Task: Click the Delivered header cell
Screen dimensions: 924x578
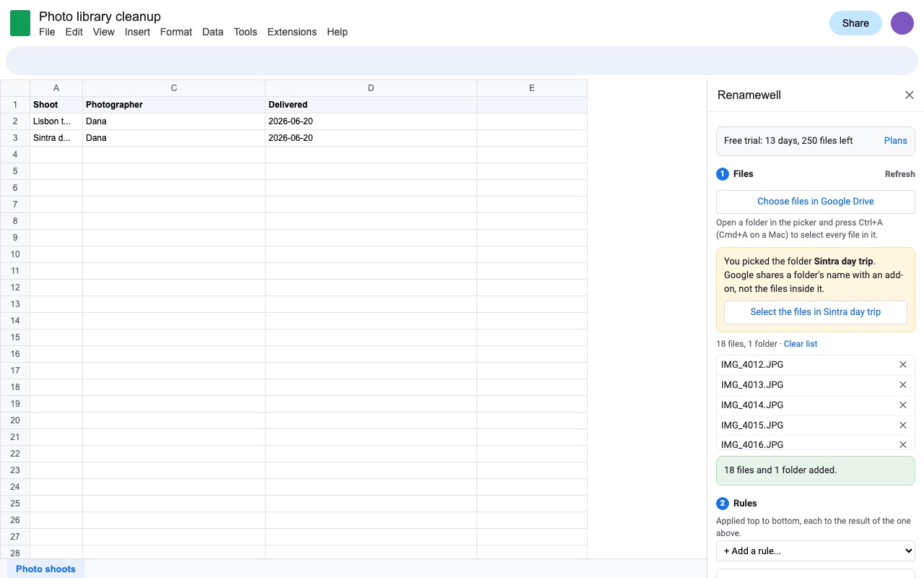Action: (371, 105)
